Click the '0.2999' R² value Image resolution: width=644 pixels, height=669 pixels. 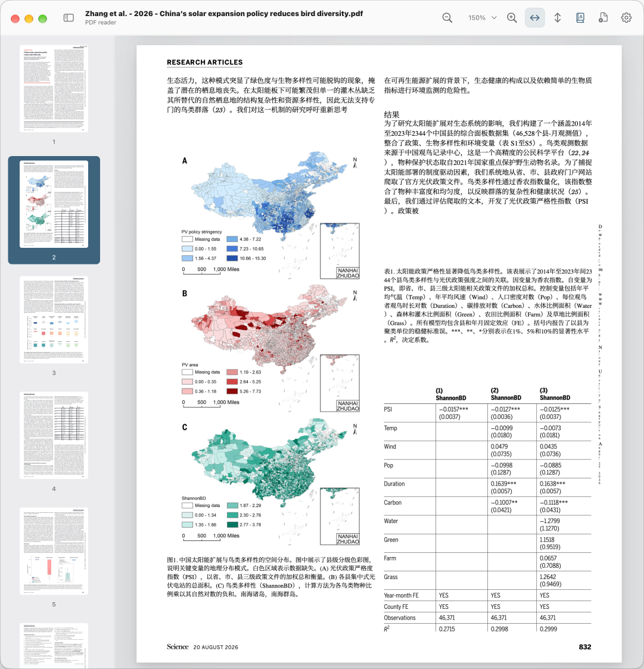click(549, 629)
